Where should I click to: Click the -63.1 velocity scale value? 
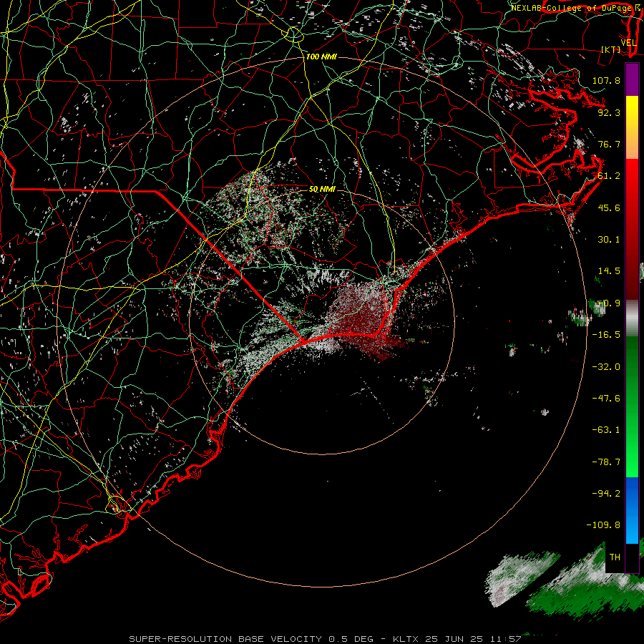point(606,430)
